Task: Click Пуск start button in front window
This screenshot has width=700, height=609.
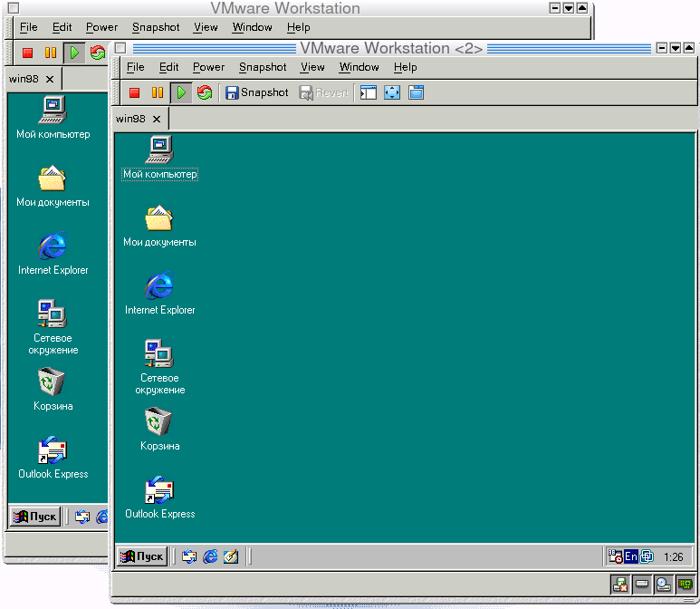Action: point(142,556)
